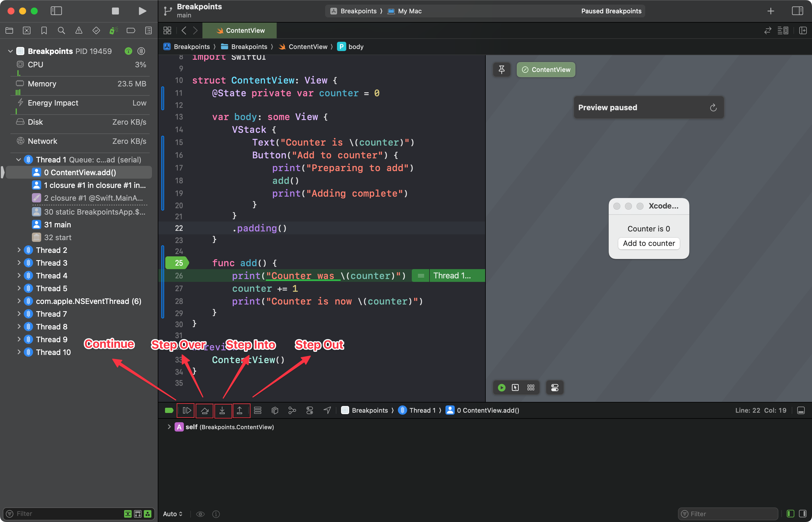Click the variables Filter field at bottom right
The width and height of the screenshot is (812, 522).
point(729,514)
